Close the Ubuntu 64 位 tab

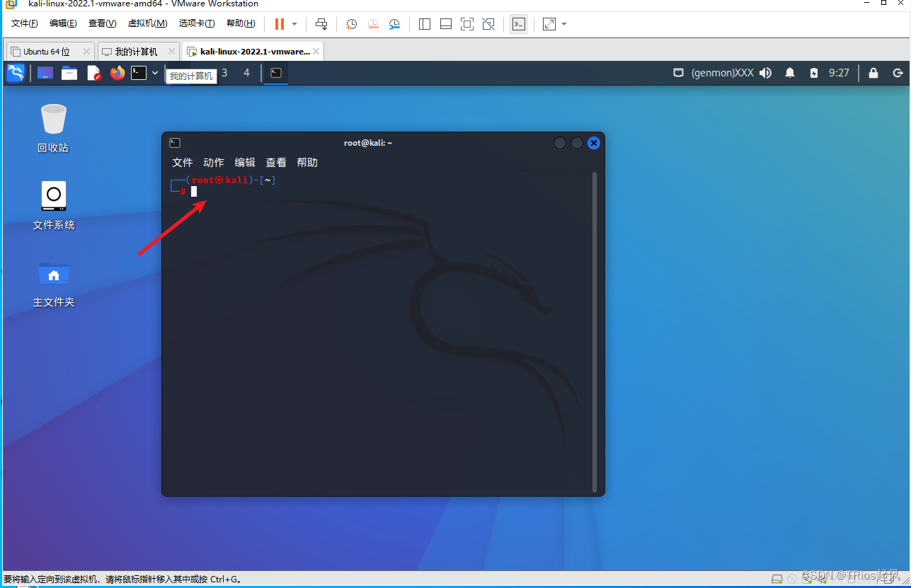tap(86, 52)
